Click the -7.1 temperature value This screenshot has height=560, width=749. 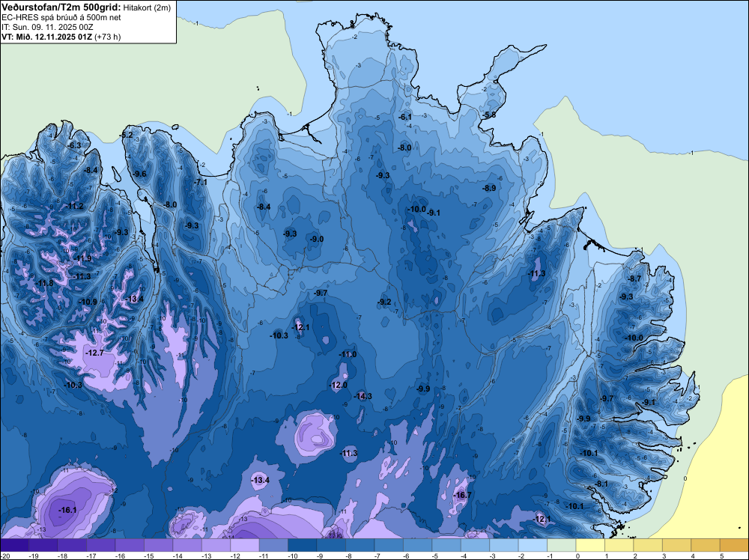click(x=201, y=182)
